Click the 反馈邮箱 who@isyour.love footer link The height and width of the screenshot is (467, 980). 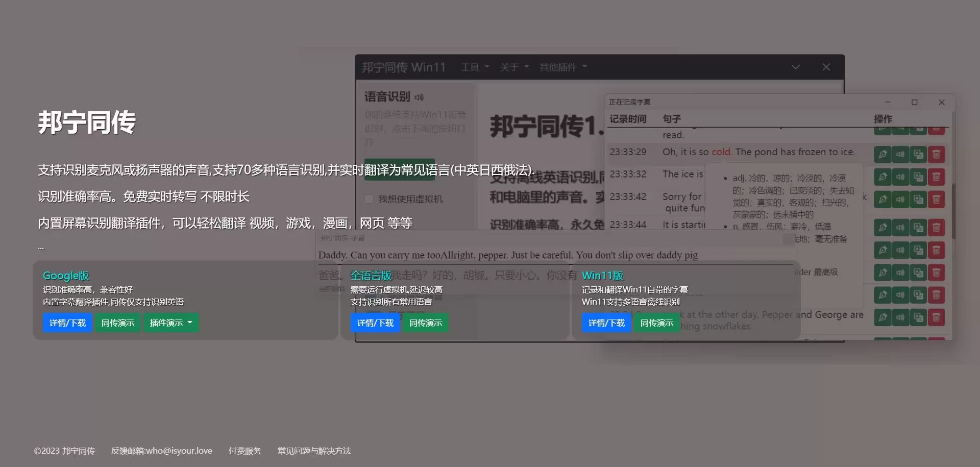click(x=162, y=451)
